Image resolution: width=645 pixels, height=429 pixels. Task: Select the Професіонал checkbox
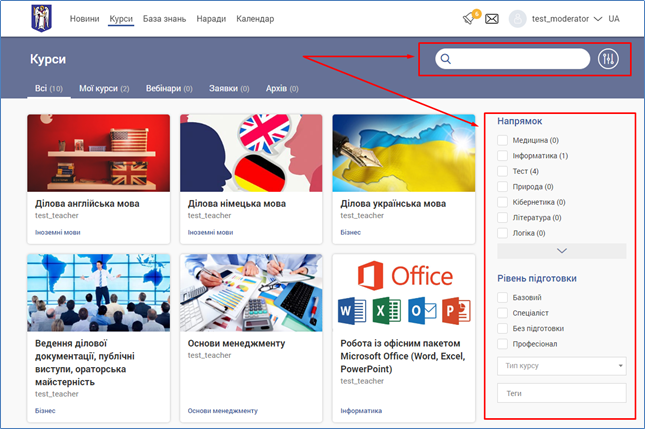tap(503, 343)
